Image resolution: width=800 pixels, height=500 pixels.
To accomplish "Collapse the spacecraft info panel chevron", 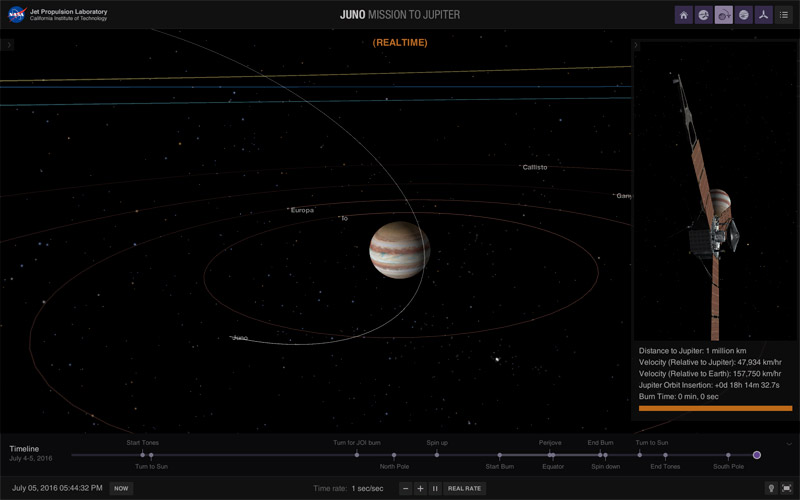I will tap(636, 45).
